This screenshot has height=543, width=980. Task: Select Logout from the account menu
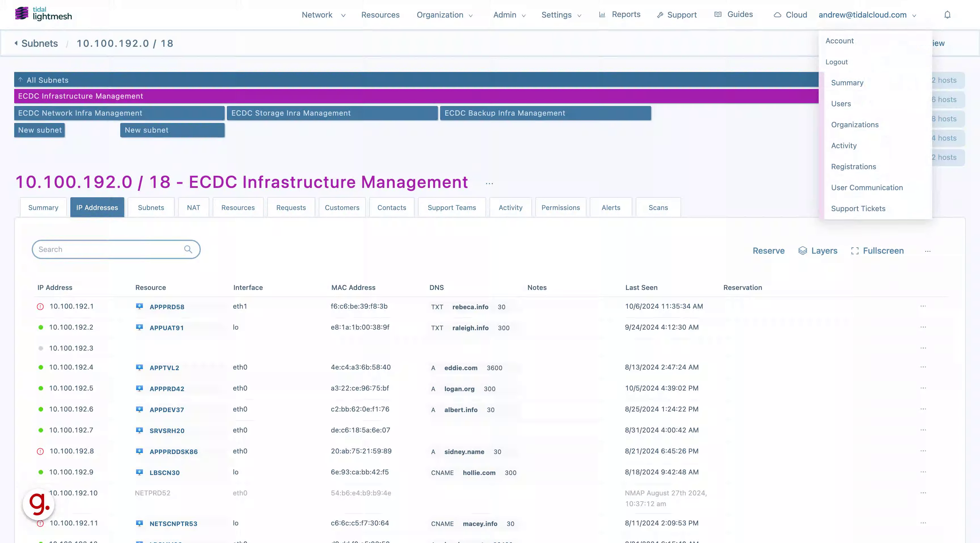point(837,62)
